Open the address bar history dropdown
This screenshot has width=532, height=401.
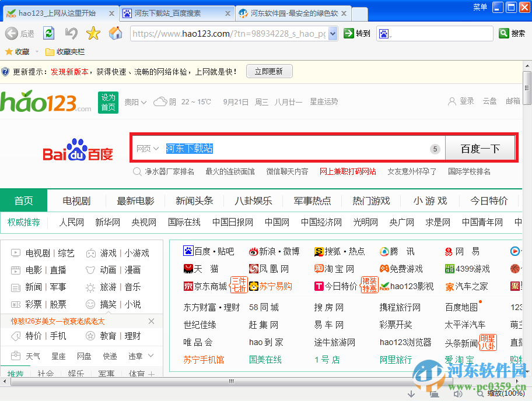point(334,33)
